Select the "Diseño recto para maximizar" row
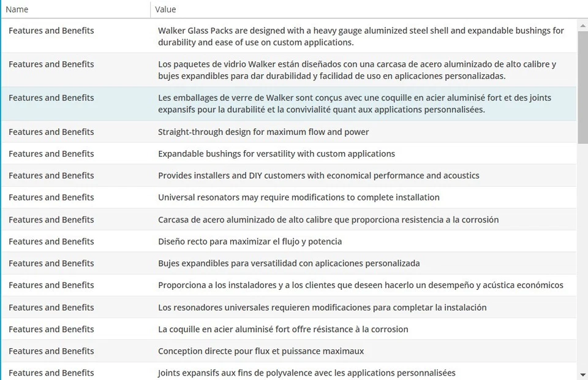Screen dimensions: 588x380 pos(250,241)
